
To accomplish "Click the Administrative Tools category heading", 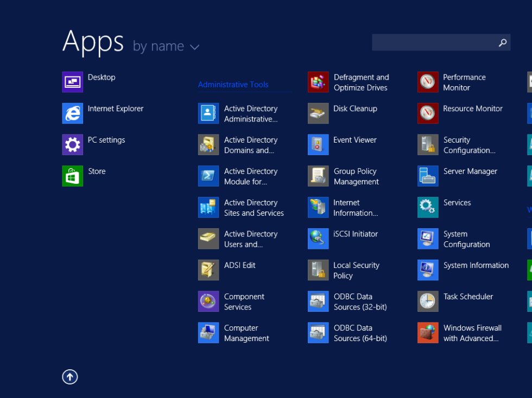I will pos(233,85).
